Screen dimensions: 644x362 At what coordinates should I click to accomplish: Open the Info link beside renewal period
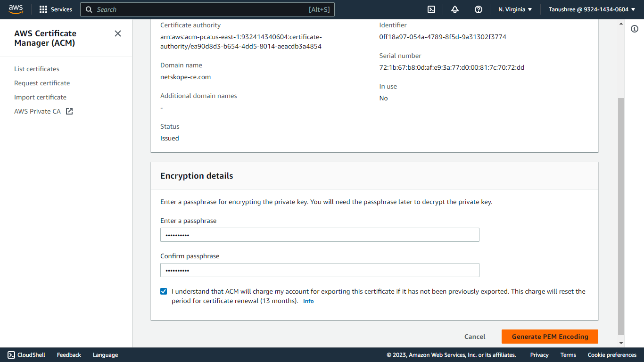tap(308, 301)
